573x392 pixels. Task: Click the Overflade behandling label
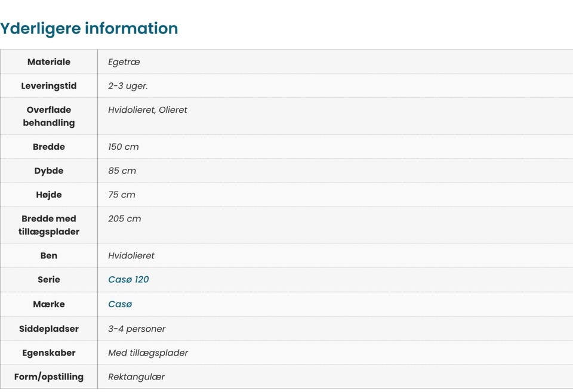(x=49, y=116)
